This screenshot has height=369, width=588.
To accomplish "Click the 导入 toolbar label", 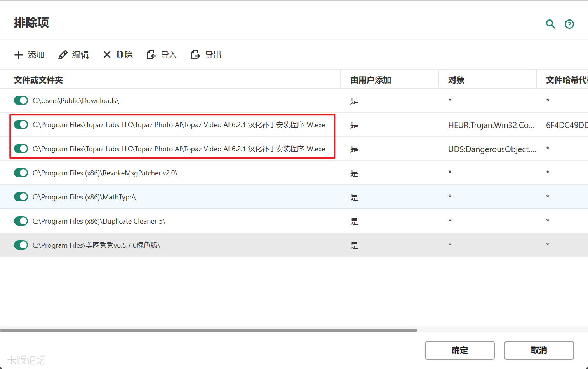I will 169,55.
